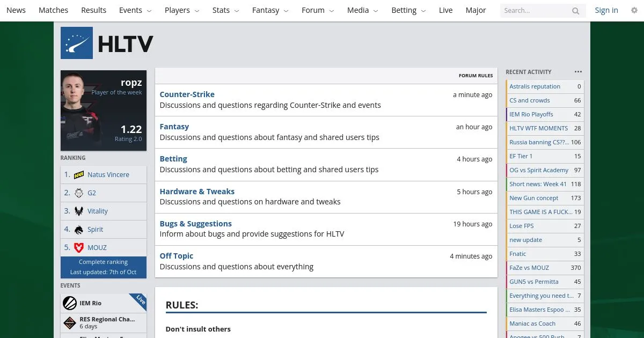Expand the Events dropdown menu
Screen dimensions: 644x338
[x=135, y=10]
